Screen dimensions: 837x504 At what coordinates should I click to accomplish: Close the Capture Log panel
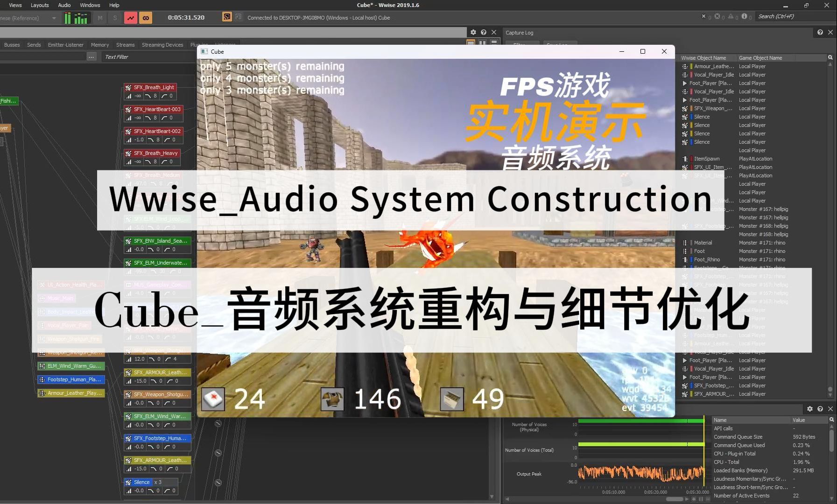830,32
